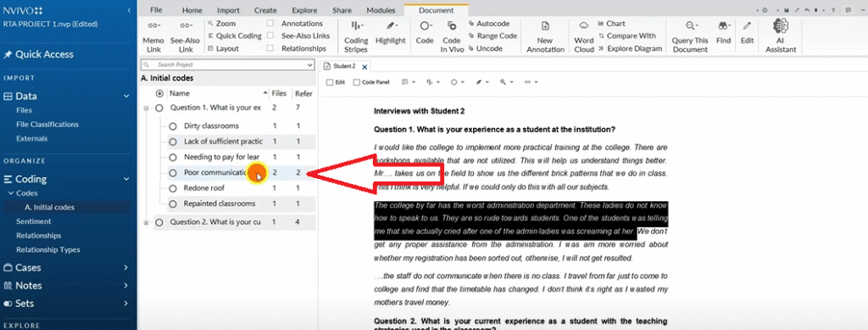
Task: Open Externals in the sidebar
Action: coord(31,138)
